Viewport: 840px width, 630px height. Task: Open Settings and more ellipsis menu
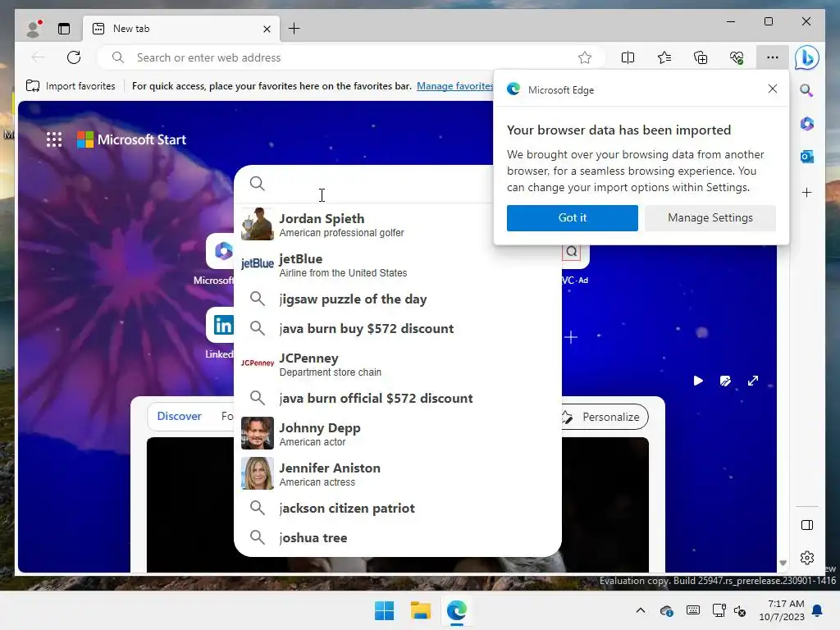coord(772,57)
